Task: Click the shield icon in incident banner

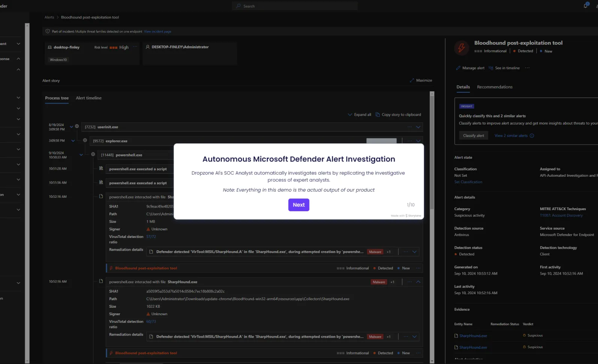Action: (x=48, y=31)
